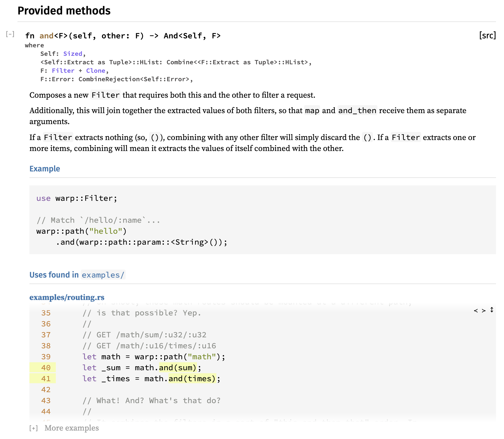Click line number 39

click(46, 357)
